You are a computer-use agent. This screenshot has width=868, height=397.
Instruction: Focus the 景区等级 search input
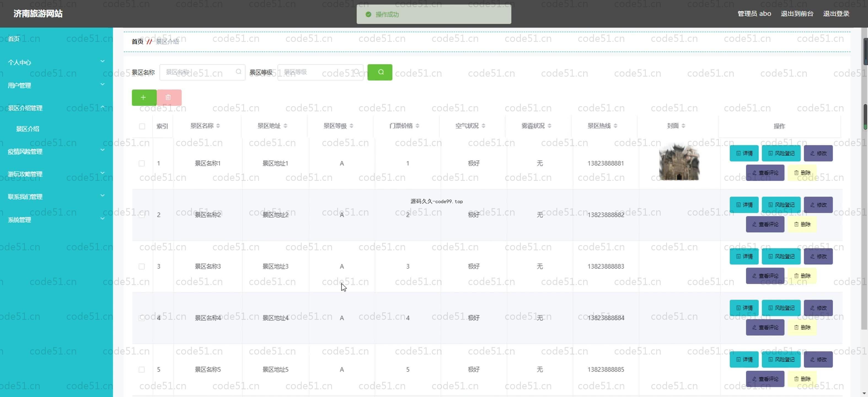point(320,72)
